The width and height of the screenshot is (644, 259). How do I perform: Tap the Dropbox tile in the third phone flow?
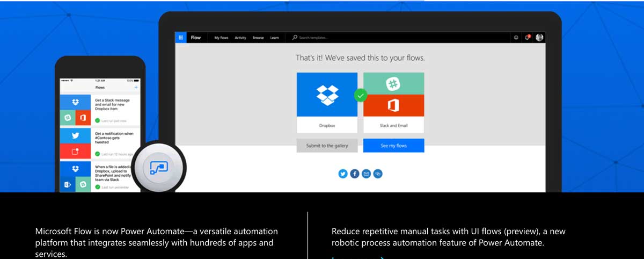tap(75, 169)
